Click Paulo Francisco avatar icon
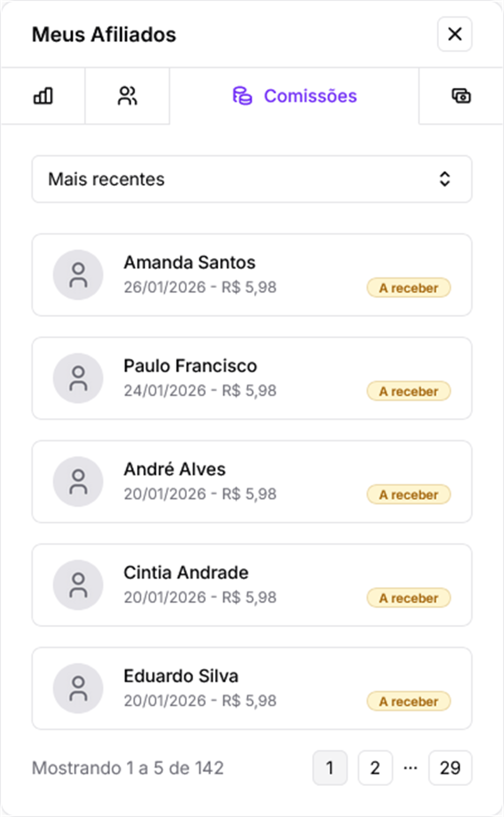The height and width of the screenshot is (817, 504). click(x=78, y=378)
